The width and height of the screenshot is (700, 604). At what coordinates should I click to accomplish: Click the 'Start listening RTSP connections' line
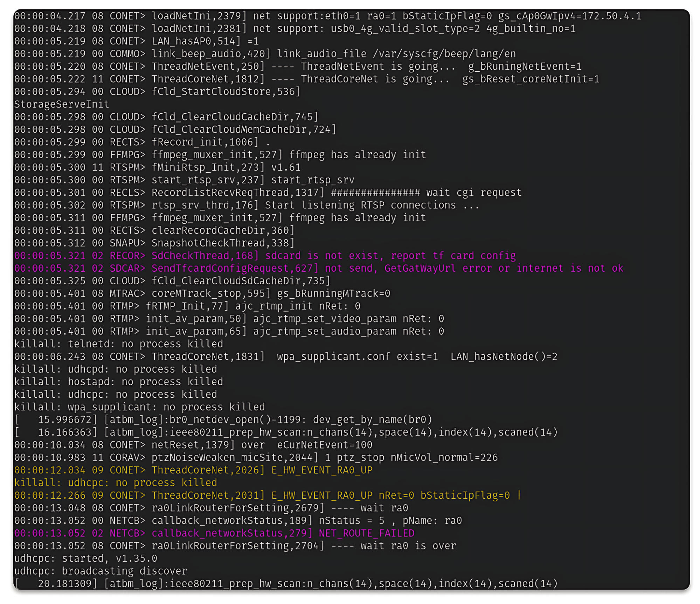[247, 205]
